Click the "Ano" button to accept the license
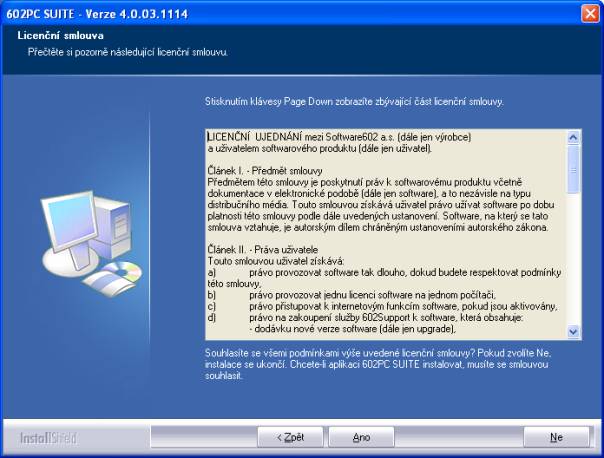Screen dimensions: 604x458 (x=362, y=437)
